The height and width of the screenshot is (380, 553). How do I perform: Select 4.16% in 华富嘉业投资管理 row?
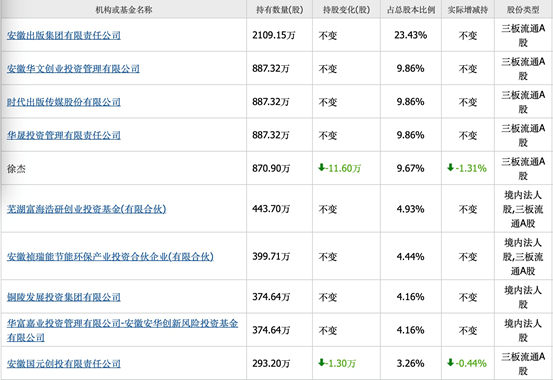411,330
